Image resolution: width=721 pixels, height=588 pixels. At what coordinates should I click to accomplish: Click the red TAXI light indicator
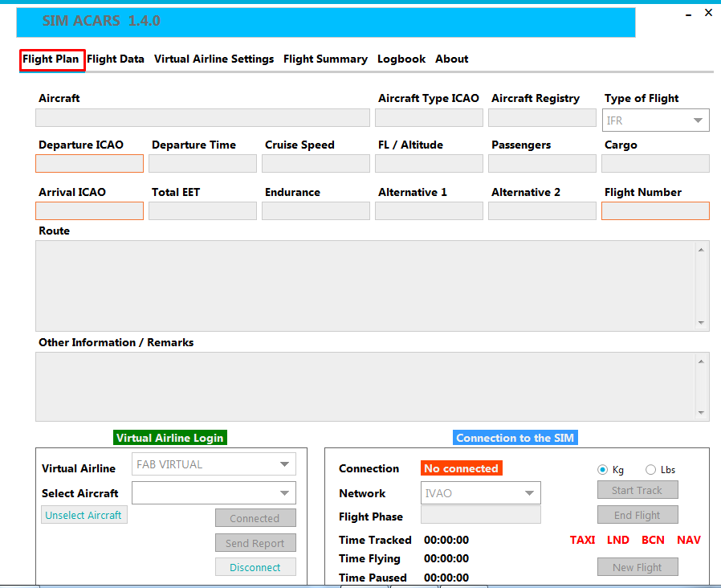(x=582, y=540)
